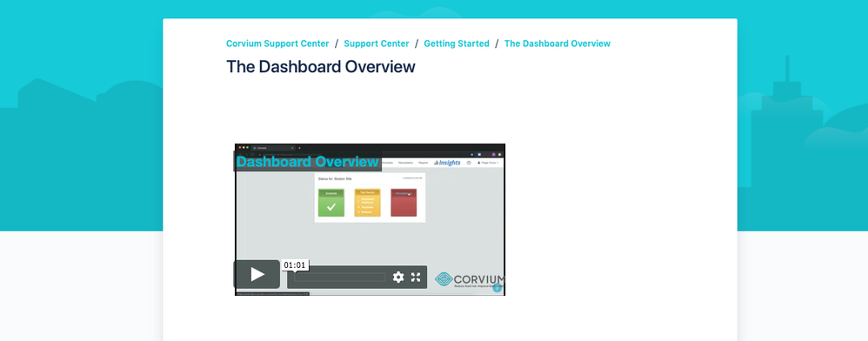Seek within the video progress bar
Viewport: 868px width, 341px height.
pos(339,277)
